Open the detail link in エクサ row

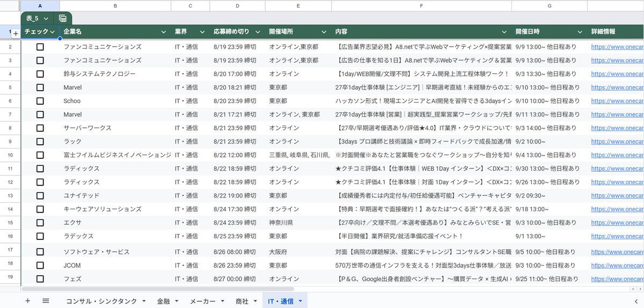[x=617, y=222]
